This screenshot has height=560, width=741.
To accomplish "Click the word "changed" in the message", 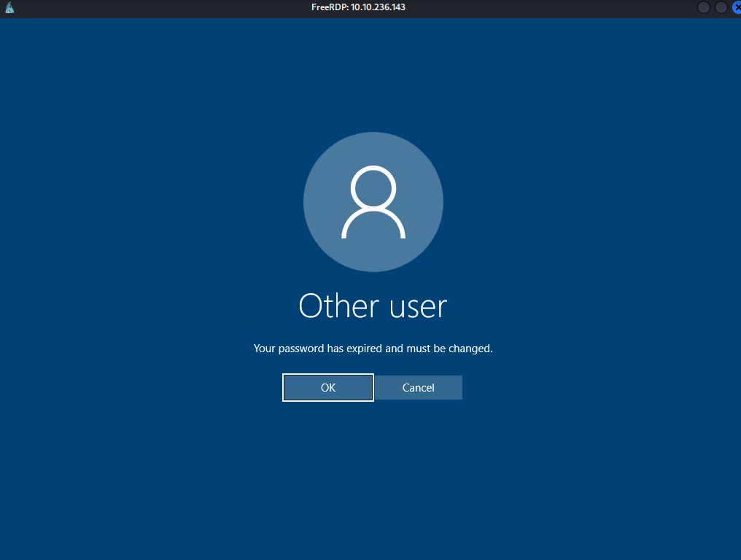I will click(x=470, y=349).
